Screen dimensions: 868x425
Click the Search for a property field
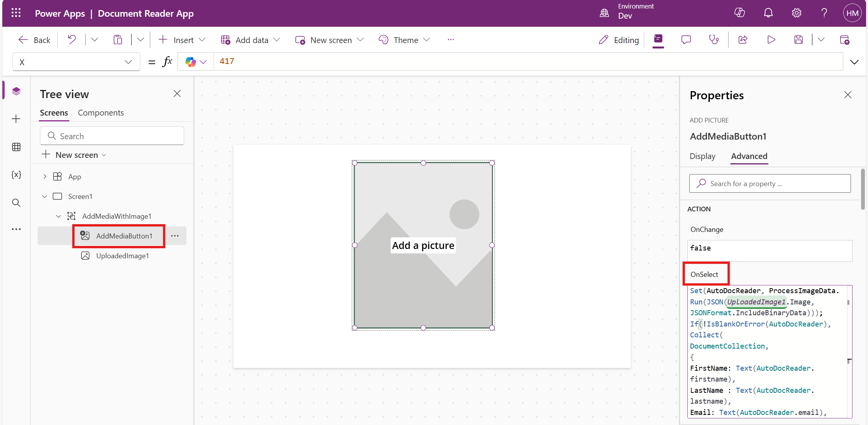pyautogui.click(x=770, y=183)
